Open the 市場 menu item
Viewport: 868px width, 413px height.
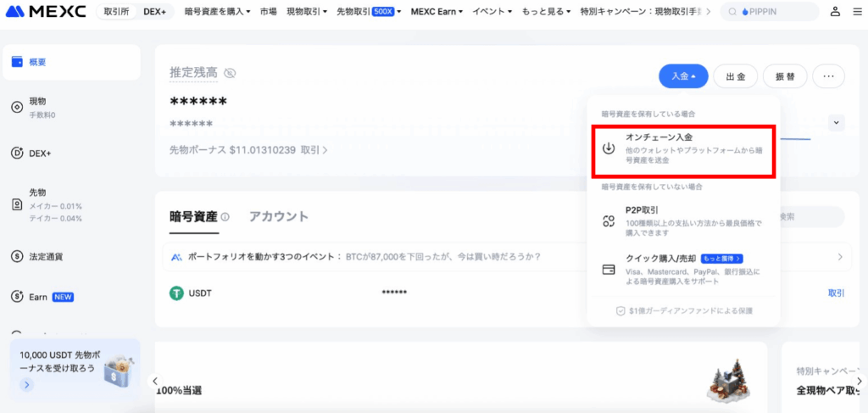(x=269, y=12)
